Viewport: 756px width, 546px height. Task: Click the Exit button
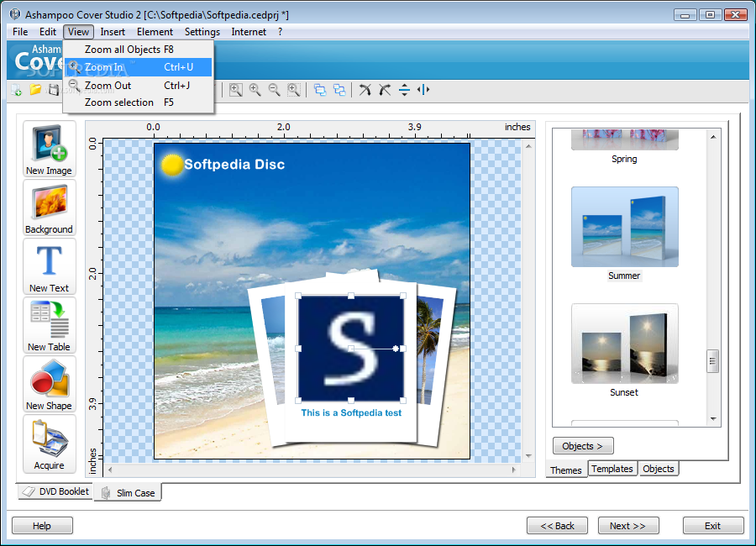click(713, 526)
